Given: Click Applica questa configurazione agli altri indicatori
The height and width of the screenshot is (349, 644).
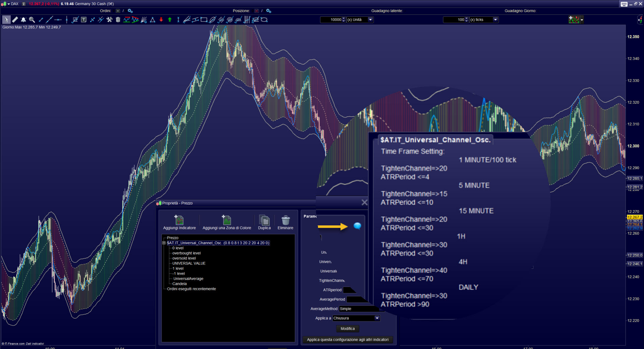Looking at the screenshot, I should [348, 340].
